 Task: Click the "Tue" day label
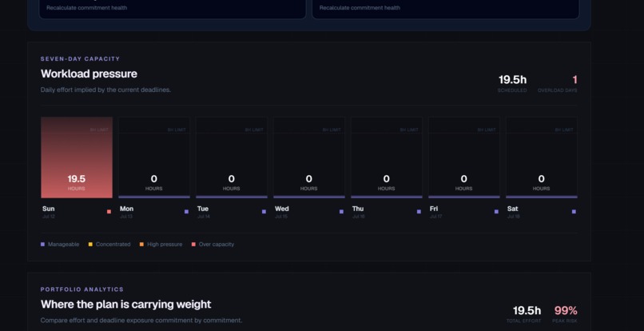pos(203,209)
